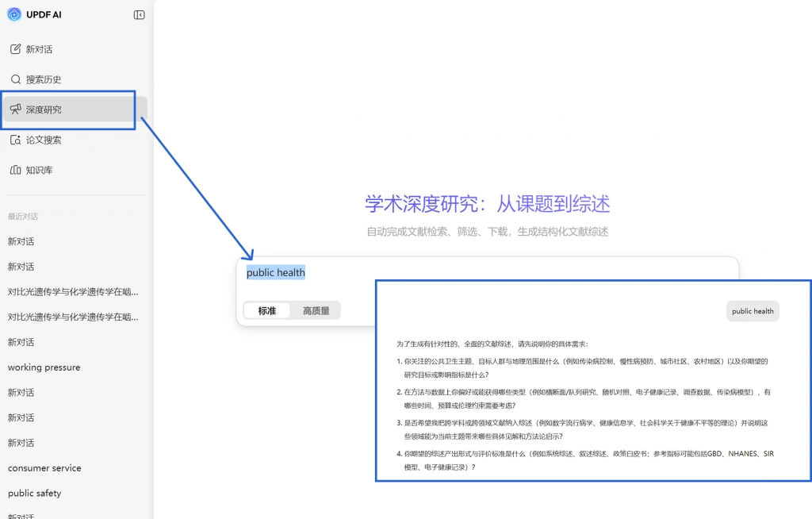
Task: Select 深度研究 deep research mode
Action: [74, 110]
